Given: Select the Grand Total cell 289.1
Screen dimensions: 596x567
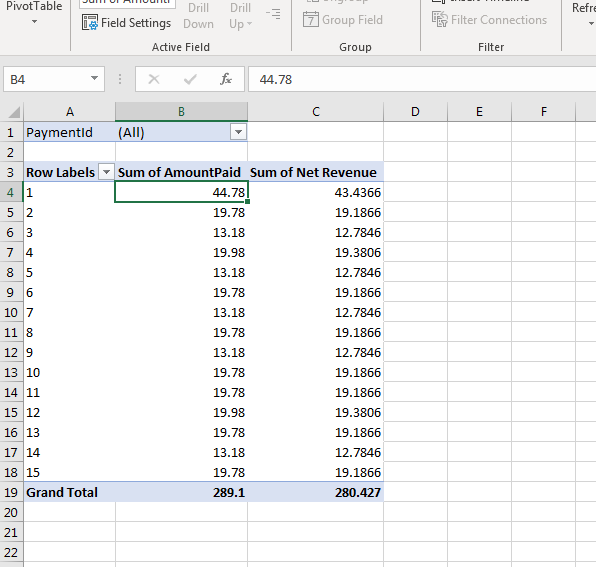Looking at the screenshot, I should [x=181, y=493].
